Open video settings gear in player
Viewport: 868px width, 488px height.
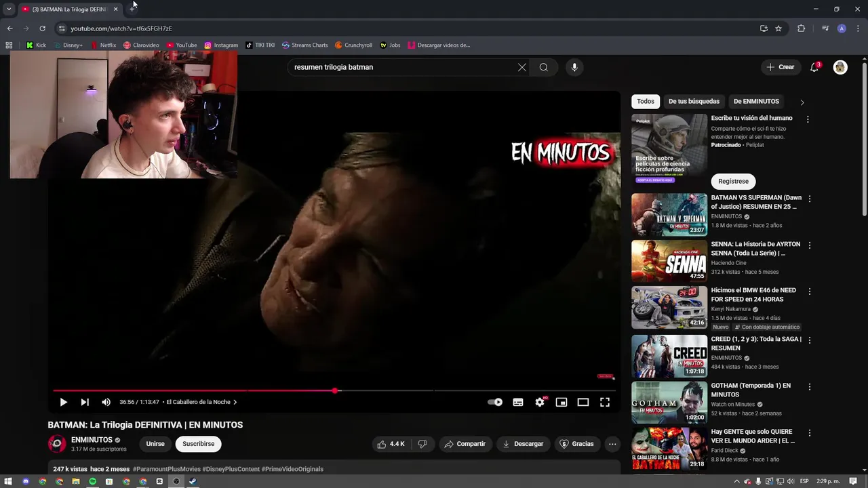[540, 402]
